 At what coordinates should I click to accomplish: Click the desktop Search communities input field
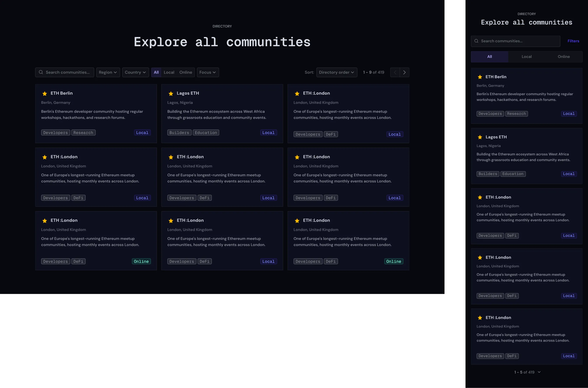click(x=65, y=72)
